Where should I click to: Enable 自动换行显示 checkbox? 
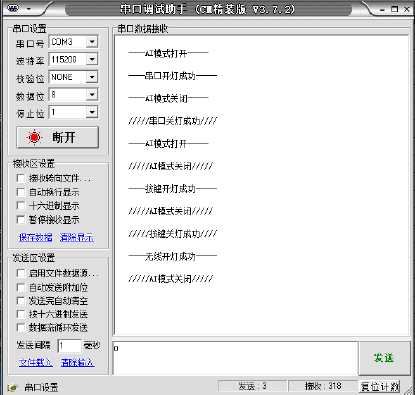(21, 192)
